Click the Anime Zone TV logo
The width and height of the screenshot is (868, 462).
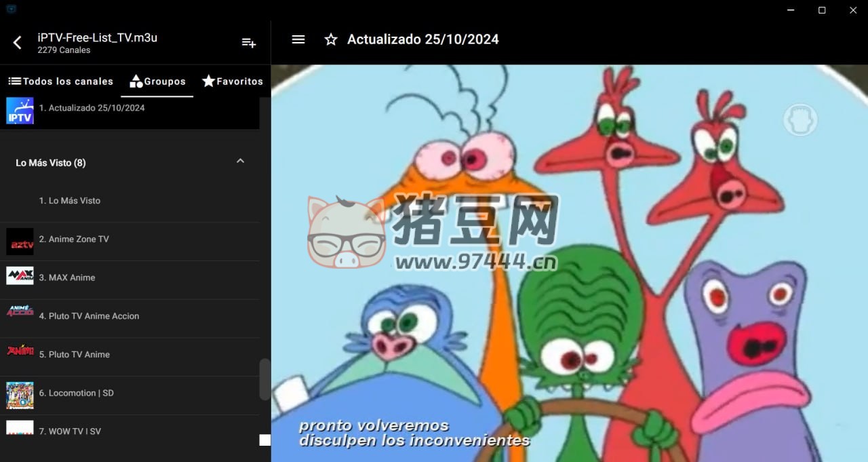point(20,242)
